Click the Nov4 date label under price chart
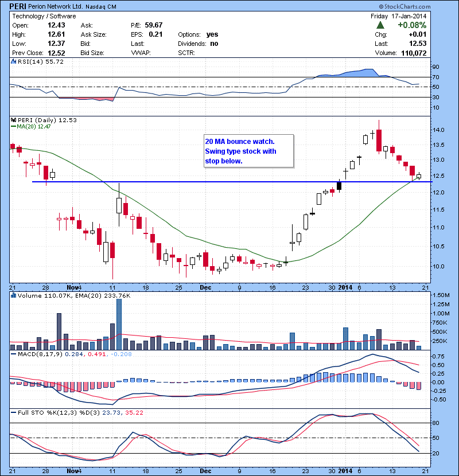The height and width of the screenshot is (476, 459). (x=74, y=287)
